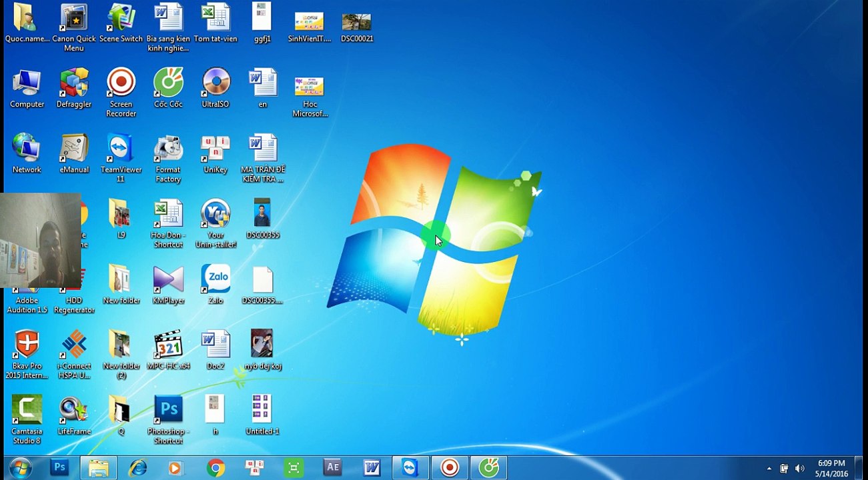Open After Effects from the taskbar
This screenshot has height=480, width=868.
pyautogui.click(x=332, y=468)
